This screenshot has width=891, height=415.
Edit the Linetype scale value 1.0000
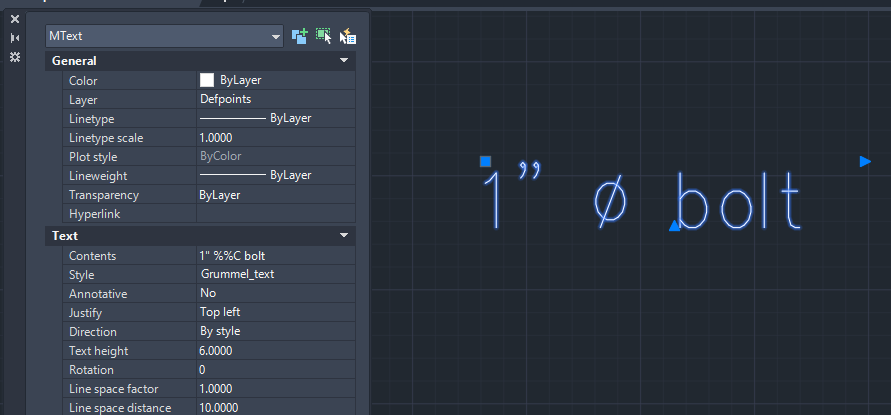[x=276, y=138]
